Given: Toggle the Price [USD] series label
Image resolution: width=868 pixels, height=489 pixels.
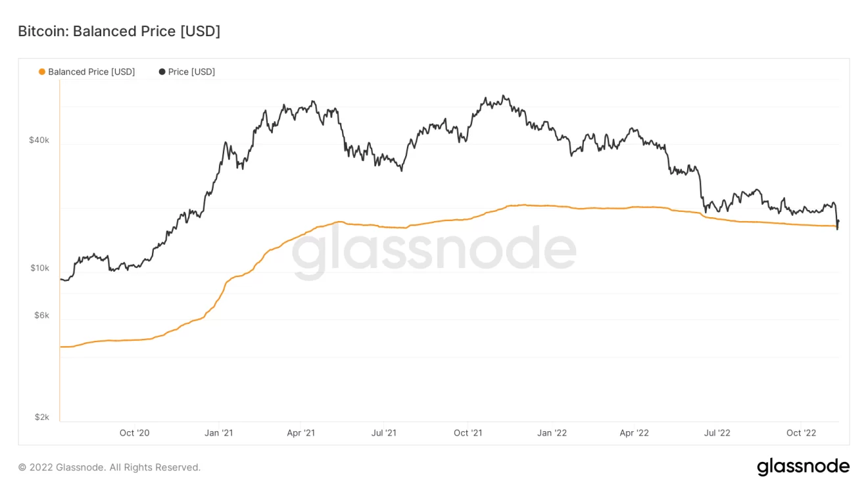Looking at the screenshot, I should [191, 72].
